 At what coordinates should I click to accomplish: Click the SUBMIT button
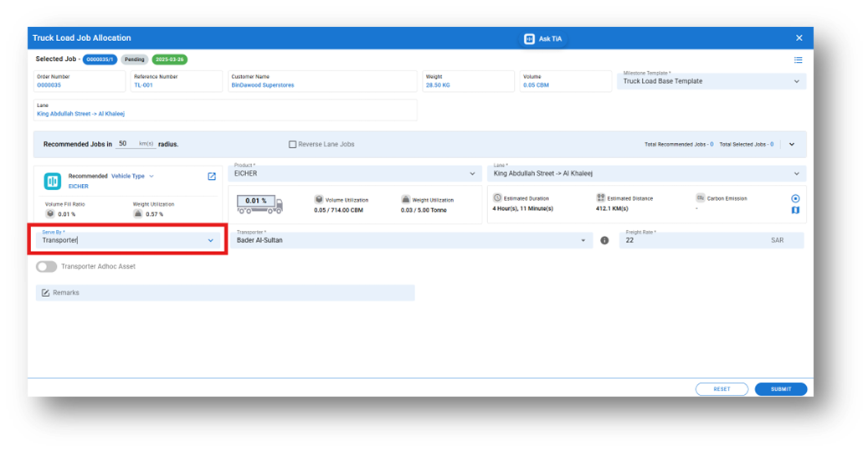click(781, 389)
